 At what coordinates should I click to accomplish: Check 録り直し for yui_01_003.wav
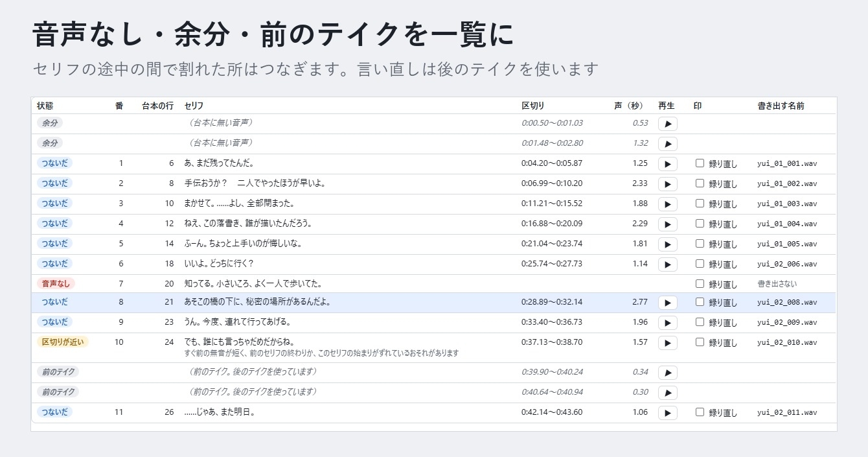700,204
